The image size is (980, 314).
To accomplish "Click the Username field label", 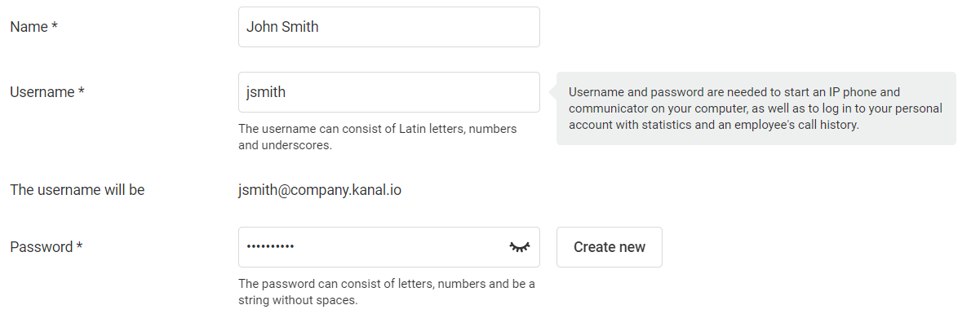I will coord(47,92).
